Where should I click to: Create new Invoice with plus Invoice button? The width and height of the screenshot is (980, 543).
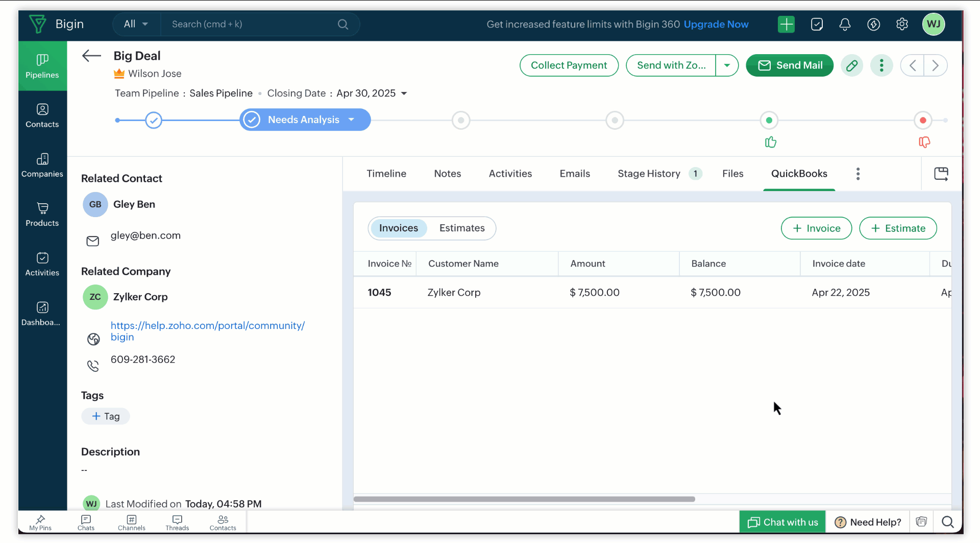click(x=817, y=228)
